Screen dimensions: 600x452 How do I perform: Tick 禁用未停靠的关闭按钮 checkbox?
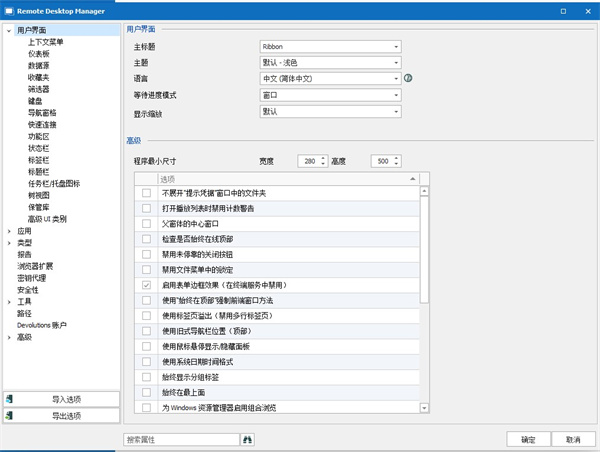point(146,254)
